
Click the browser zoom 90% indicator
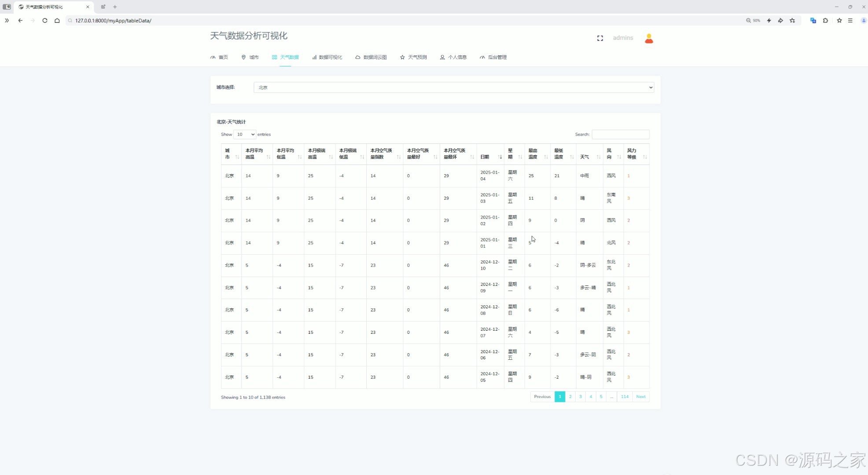pos(753,20)
